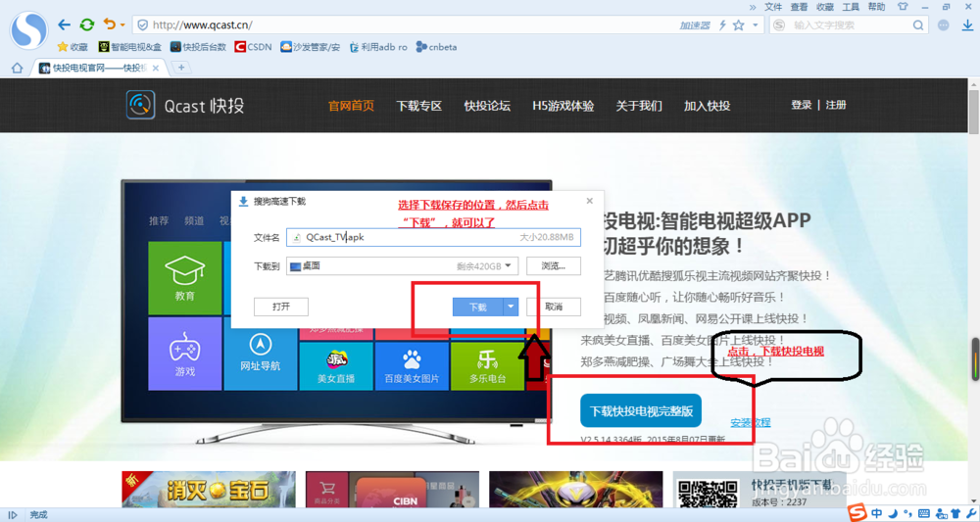Open the 快投后台数 bookmark
This screenshot has width=980, height=522.
pos(198,47)
